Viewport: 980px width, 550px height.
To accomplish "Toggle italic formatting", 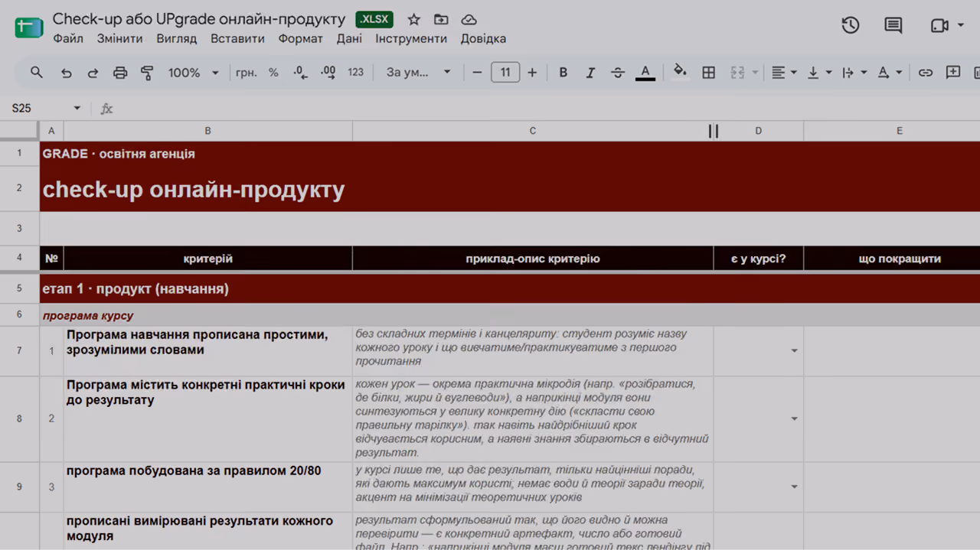I will (590, 73).
